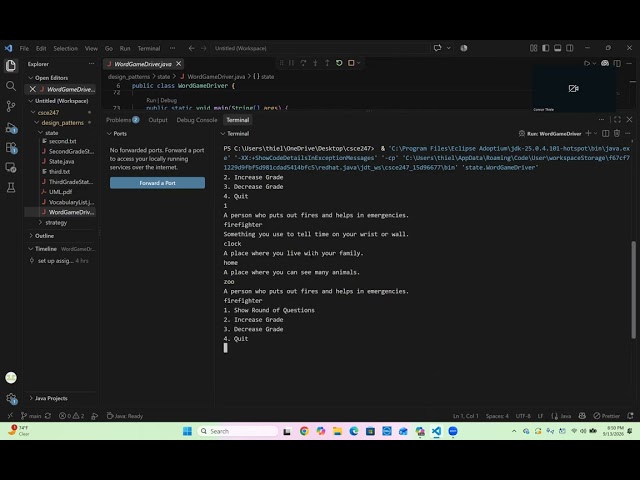Toggle Secondary Side Bar visibility

click(x=570, y=48)
